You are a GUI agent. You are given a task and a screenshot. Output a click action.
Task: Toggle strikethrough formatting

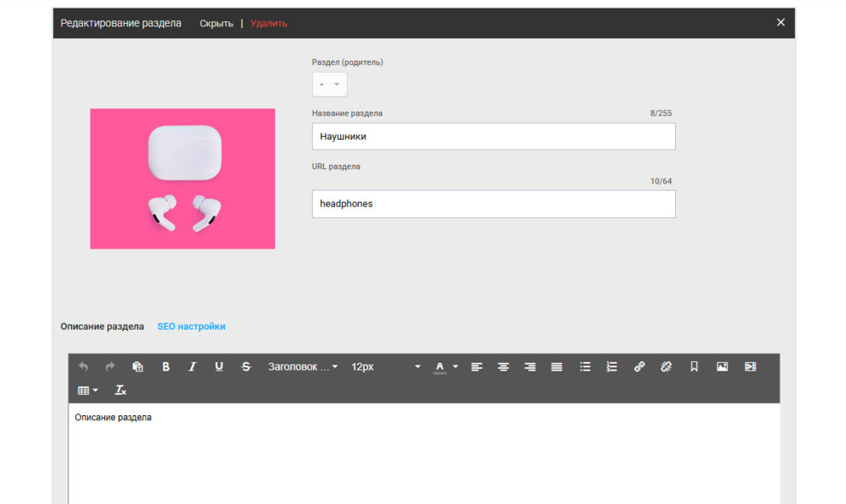[x=246, y=366]
